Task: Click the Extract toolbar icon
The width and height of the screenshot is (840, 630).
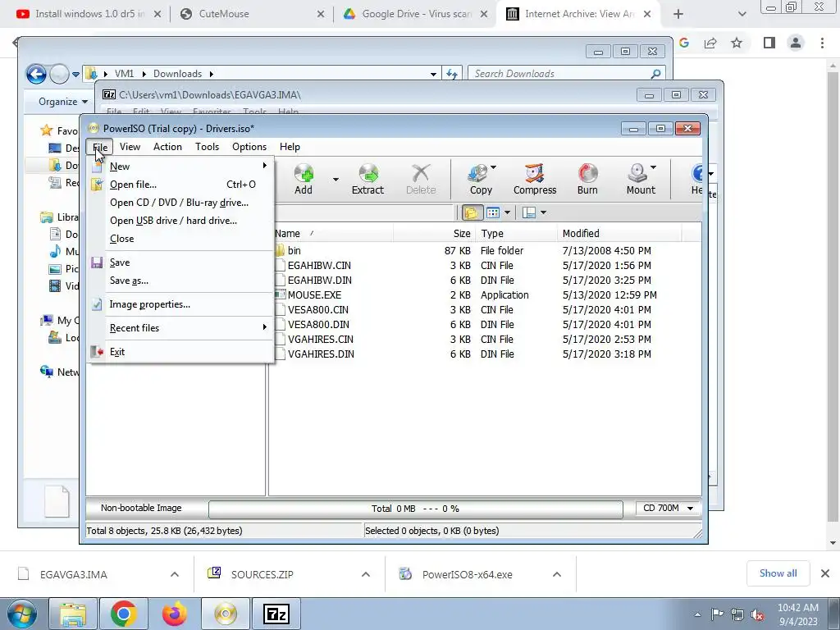Action: tap(367, 180)
